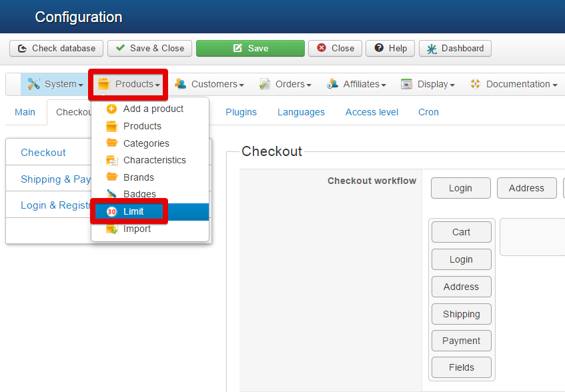This screenshot has width=565, height=392.
Task: Open the Access level tab
Action: click(x=372, y=112)
